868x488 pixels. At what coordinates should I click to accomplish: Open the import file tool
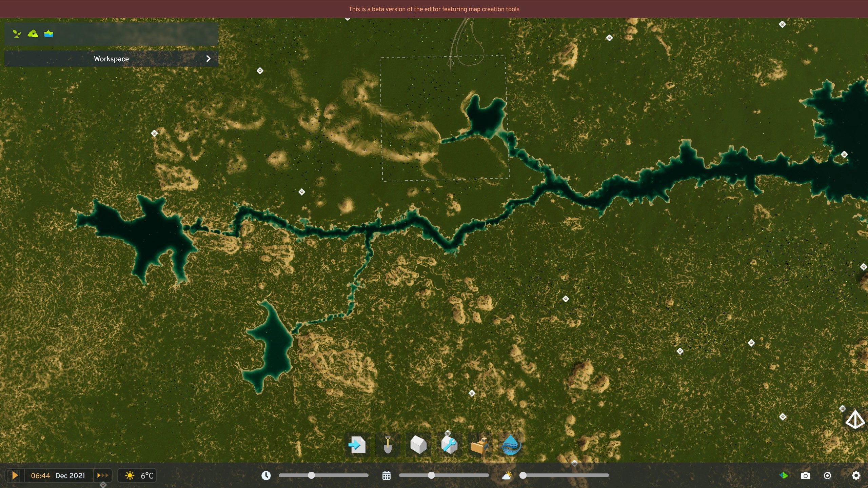click(357, 445)
